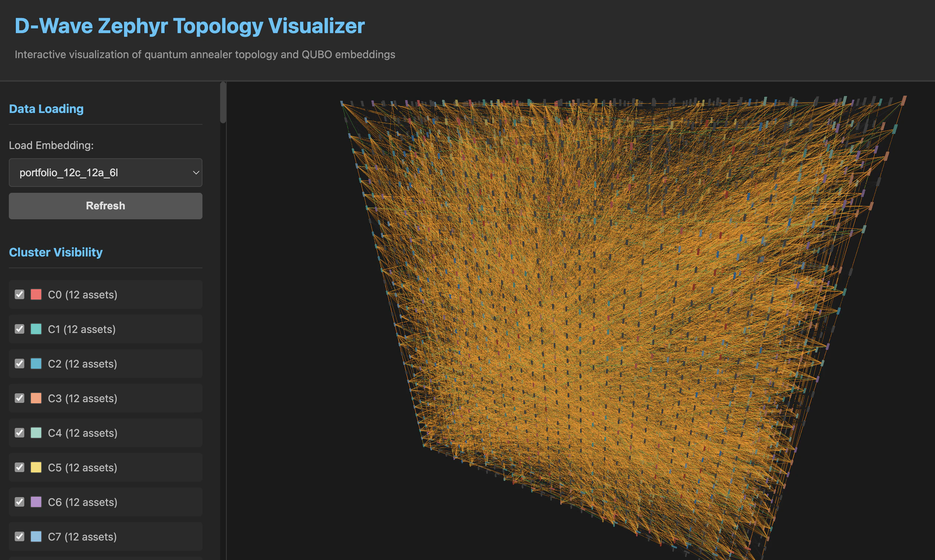The width and height of the screenshot is (935, 560).
Task: Toggle C5 cluster checkbox
Action: point(20,467)
